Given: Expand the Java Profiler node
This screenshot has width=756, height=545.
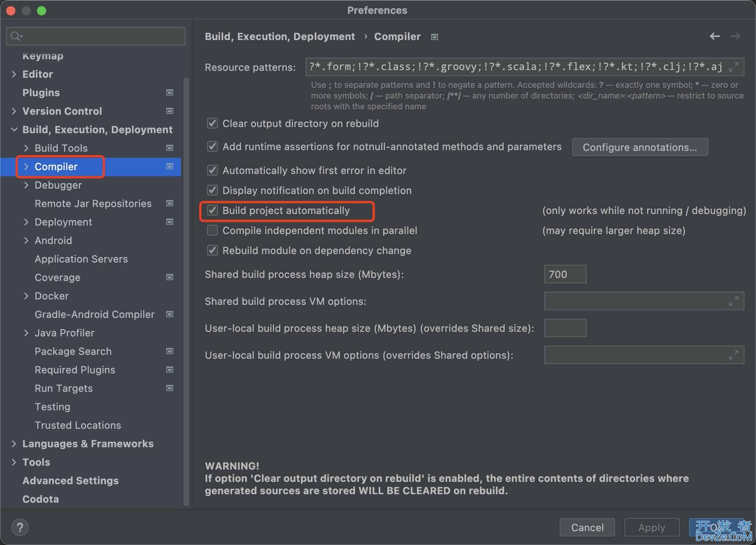Looking at the screenshot, I should [26, 333].
